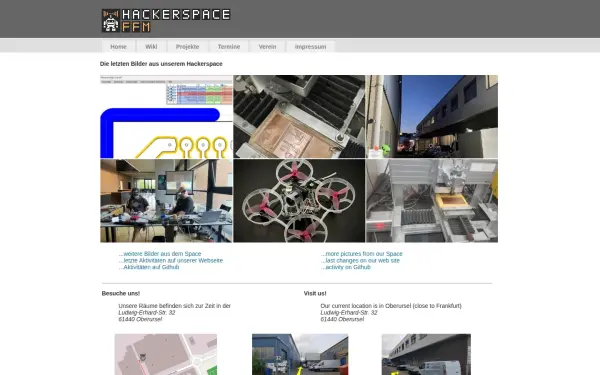Open the Home tab

click(118, 47)
